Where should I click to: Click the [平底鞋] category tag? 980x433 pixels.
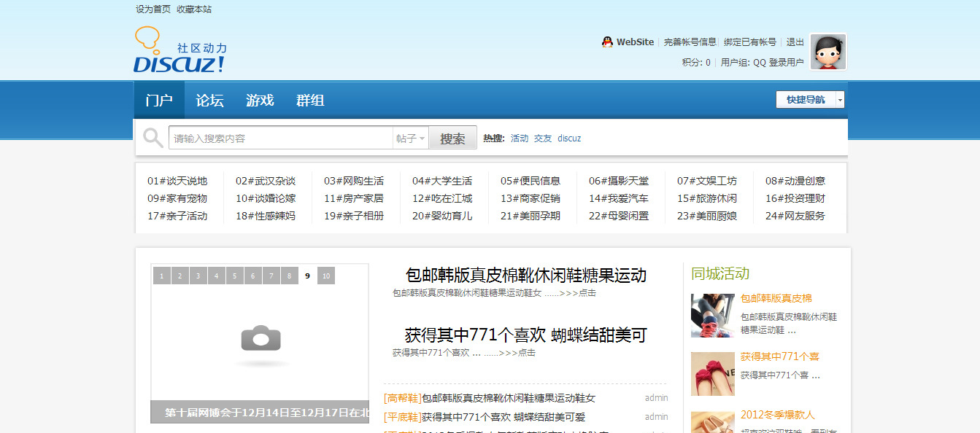[403, 417]
